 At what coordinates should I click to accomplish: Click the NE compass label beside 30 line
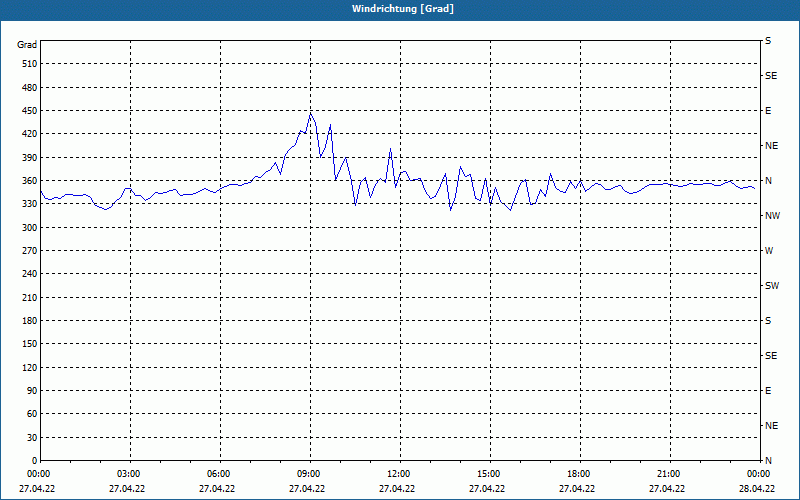tap(771, 426)
